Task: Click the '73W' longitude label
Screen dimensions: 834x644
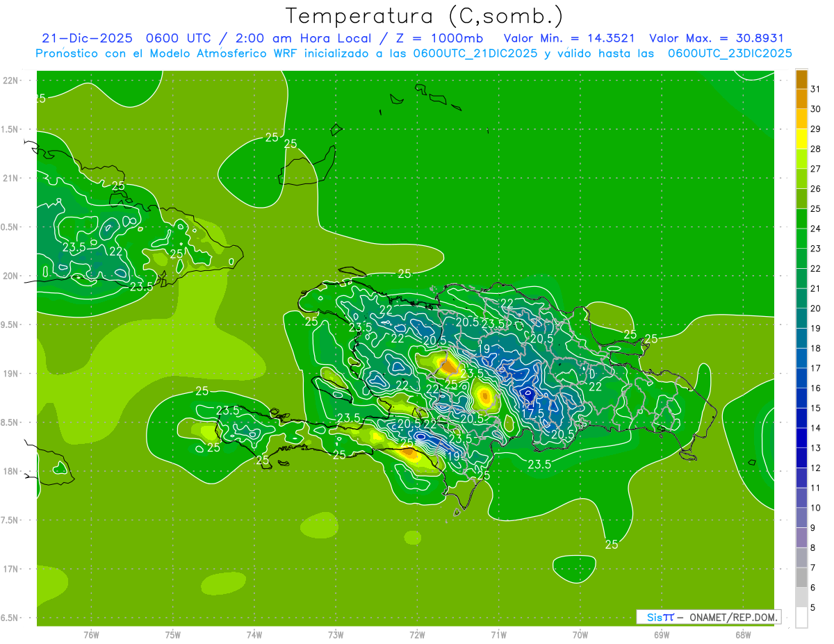Action: tap(336, 634)
